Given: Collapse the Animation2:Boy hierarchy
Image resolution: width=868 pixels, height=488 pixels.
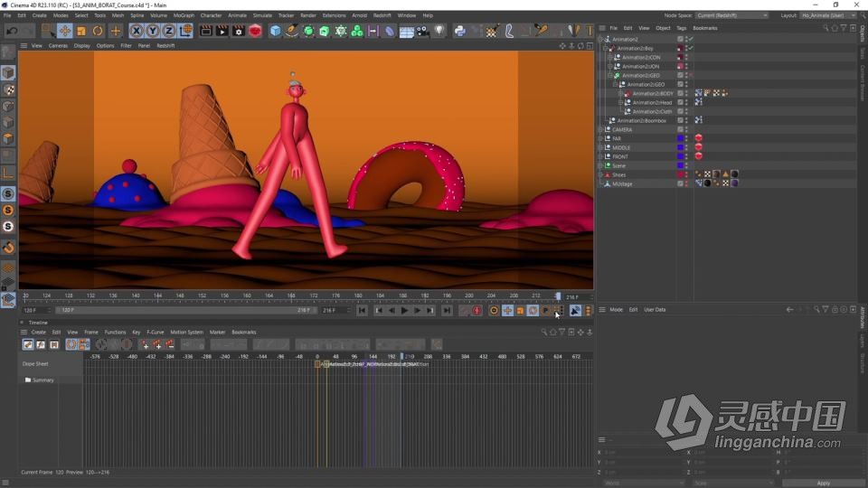Looking at the screenshot, I should point(605,48).
